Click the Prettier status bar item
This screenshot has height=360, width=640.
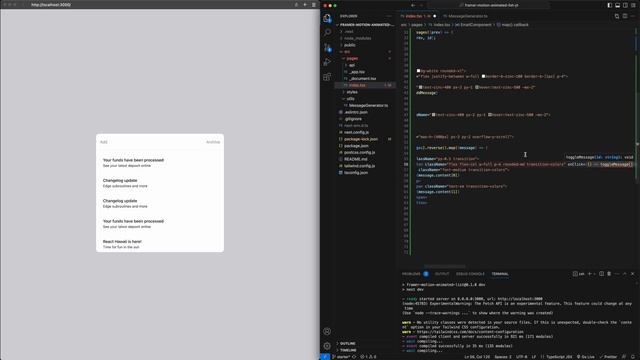609,357
